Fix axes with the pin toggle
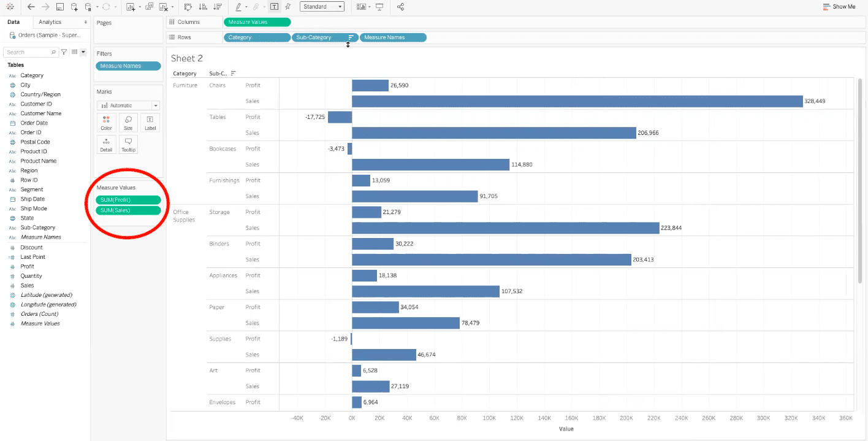This screenshot has height=441, width=868. (288, 7)
